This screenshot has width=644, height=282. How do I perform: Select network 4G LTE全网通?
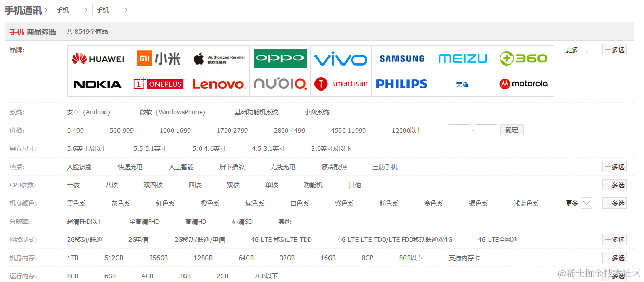pyautogui.click(x=498, y=240)
